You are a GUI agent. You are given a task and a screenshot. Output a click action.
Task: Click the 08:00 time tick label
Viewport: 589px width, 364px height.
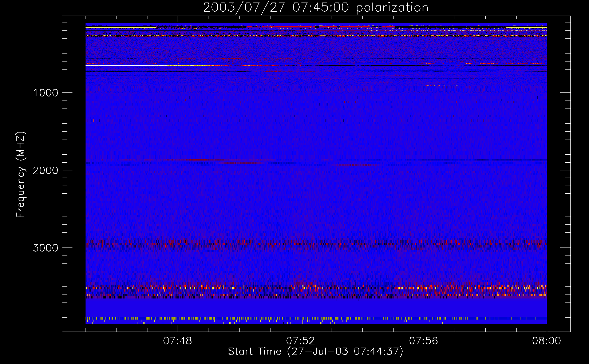click(x=546, y=341)
